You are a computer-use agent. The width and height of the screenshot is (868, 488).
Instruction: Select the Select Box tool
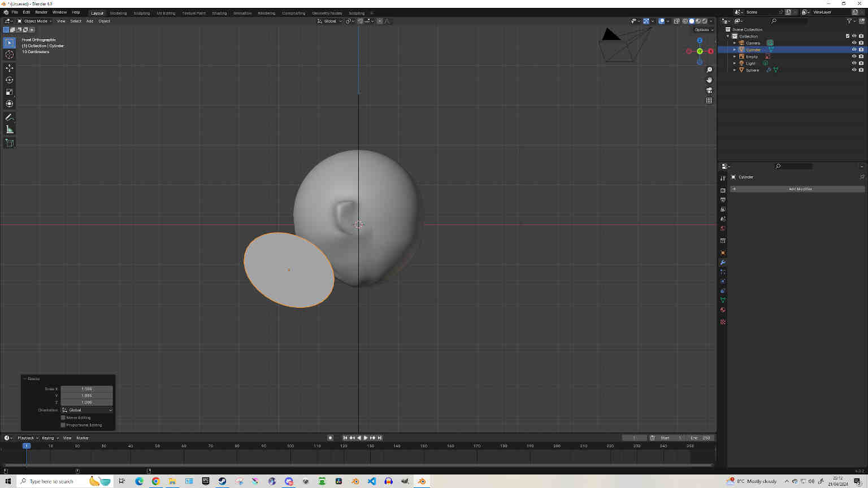click(x=10, y=43)
